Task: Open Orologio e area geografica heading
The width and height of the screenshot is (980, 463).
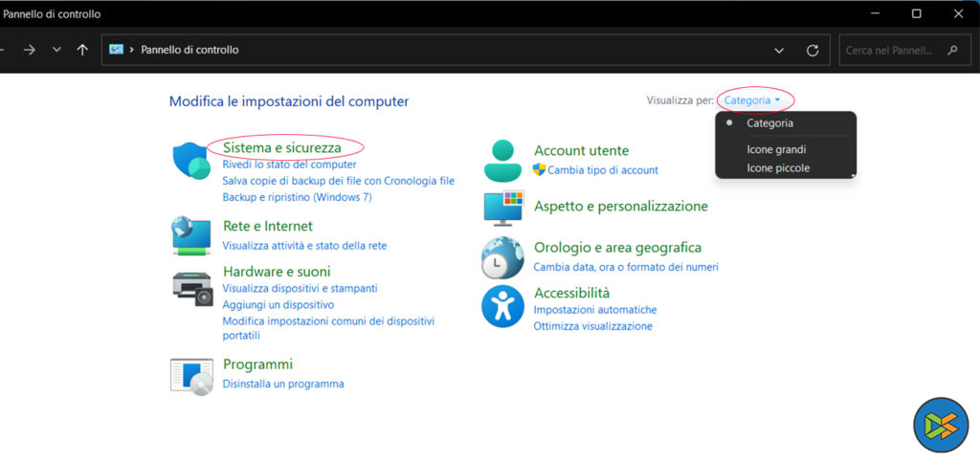Action: (x=617, y=248)
